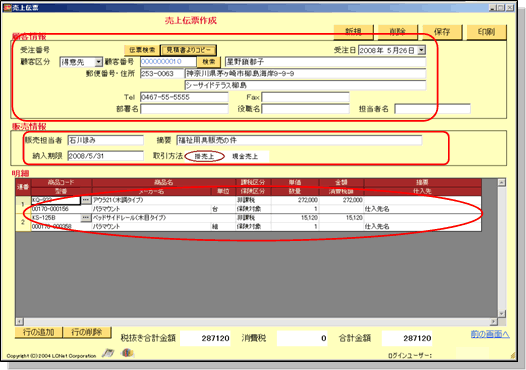
Task: Open the 受注日 date picker dropdown
Action: [422, 50]
